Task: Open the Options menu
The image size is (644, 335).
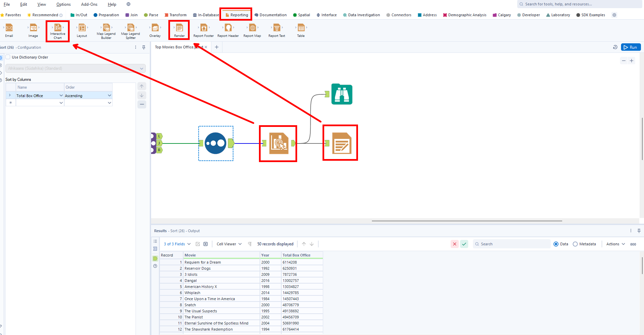Action: pos(63,4)
